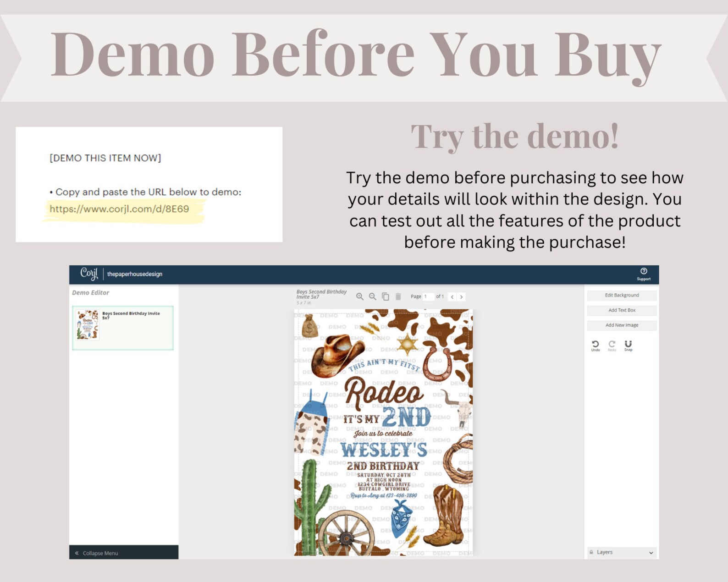Screen dimensions: 728x582
Task: Go to the next page arrow
Action: click(462, 297)
